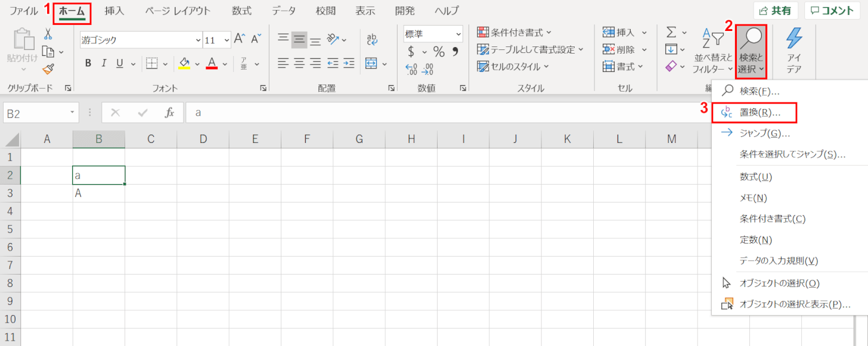Toggle center horizontal alignment
Viewport: 868px width, 346px height.
pyautogui.click(x=299, y=63)
